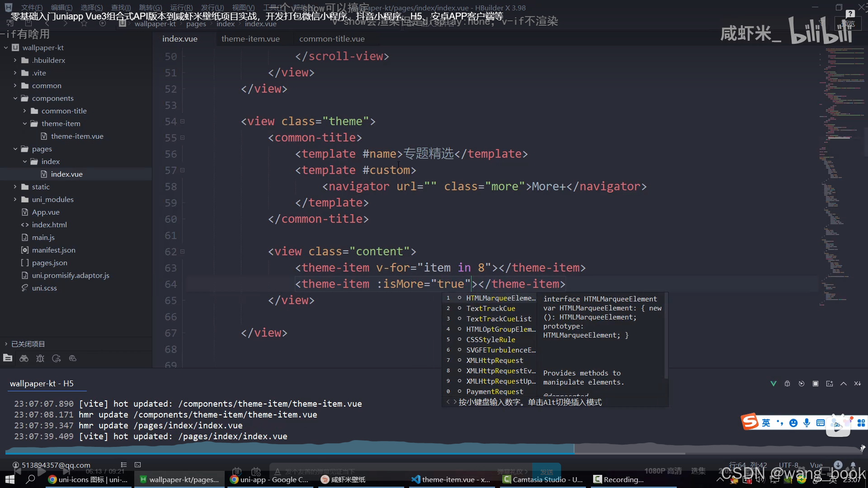Open App.vue in the project tree
This screenshot has width=868, height=488.
pyautogui.click(x=46, y=212)
